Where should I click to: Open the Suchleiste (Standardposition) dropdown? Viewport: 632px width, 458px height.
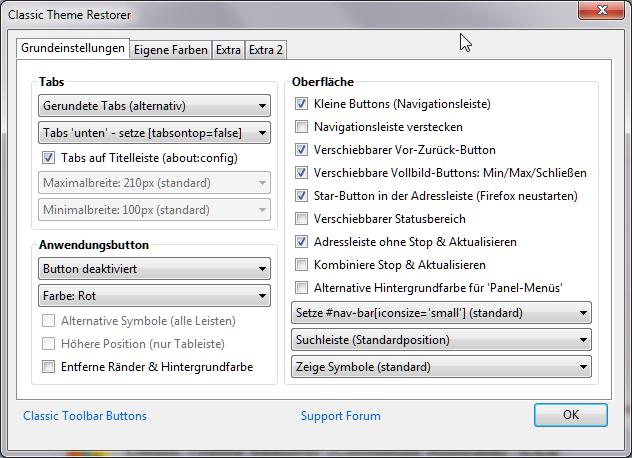pos(440,340)
